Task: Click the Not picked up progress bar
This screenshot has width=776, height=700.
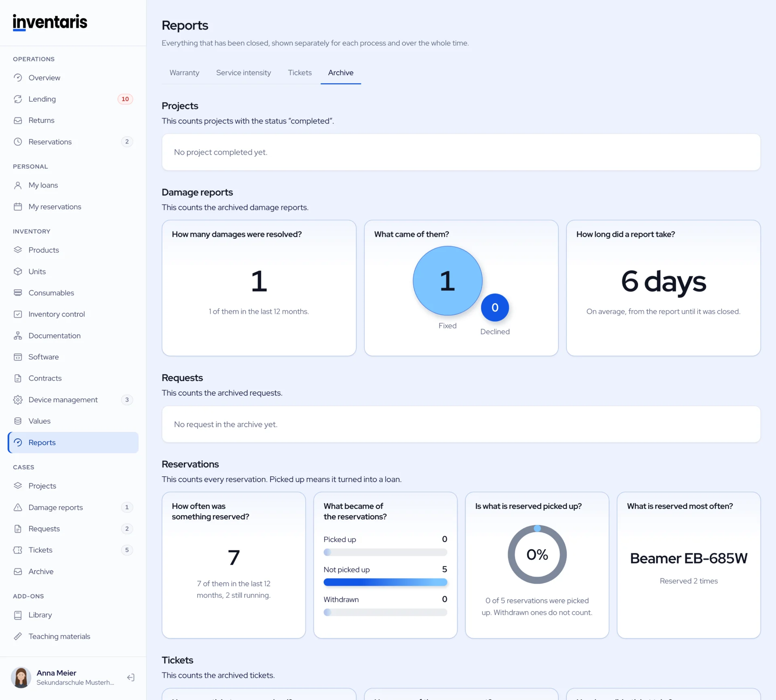Action: 385,582
